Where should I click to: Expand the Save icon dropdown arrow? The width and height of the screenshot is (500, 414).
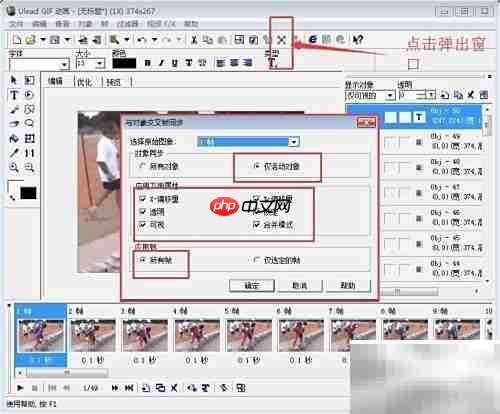click(x=67, y=40)
